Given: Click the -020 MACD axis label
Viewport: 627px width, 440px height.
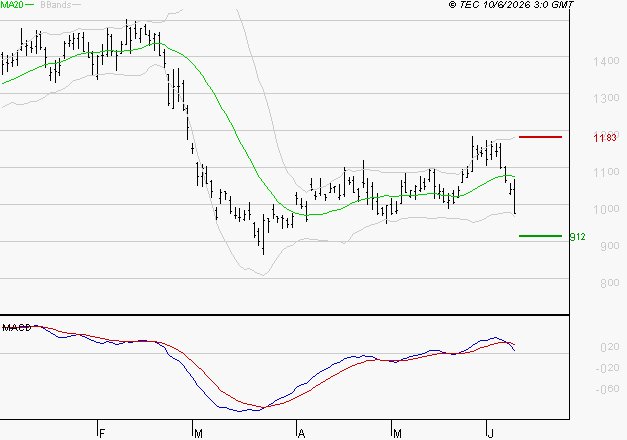Looking at the screenshot, I should [x=607, y=368].
